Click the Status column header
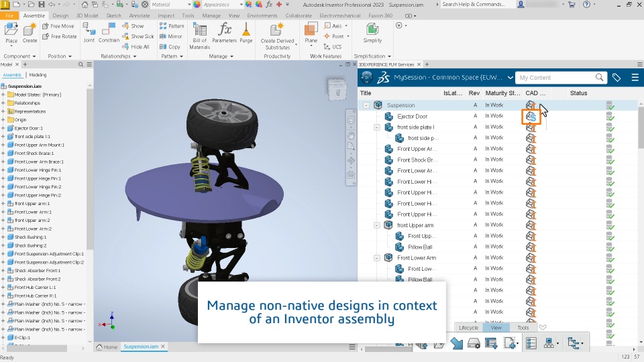Screen dimensions: 644x362 [x=578, y=93]
